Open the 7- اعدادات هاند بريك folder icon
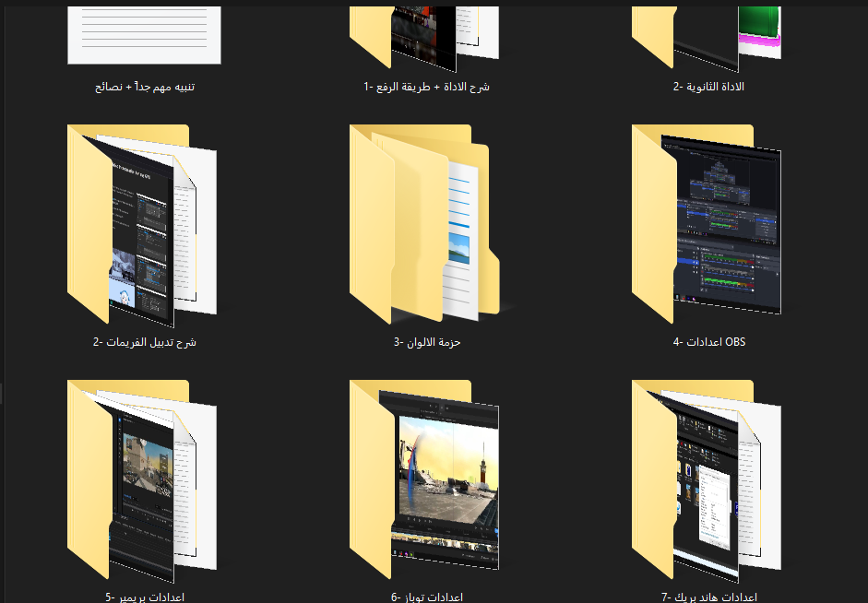The width and height of the screenshot is (868, 603). (x=707, y=481)
